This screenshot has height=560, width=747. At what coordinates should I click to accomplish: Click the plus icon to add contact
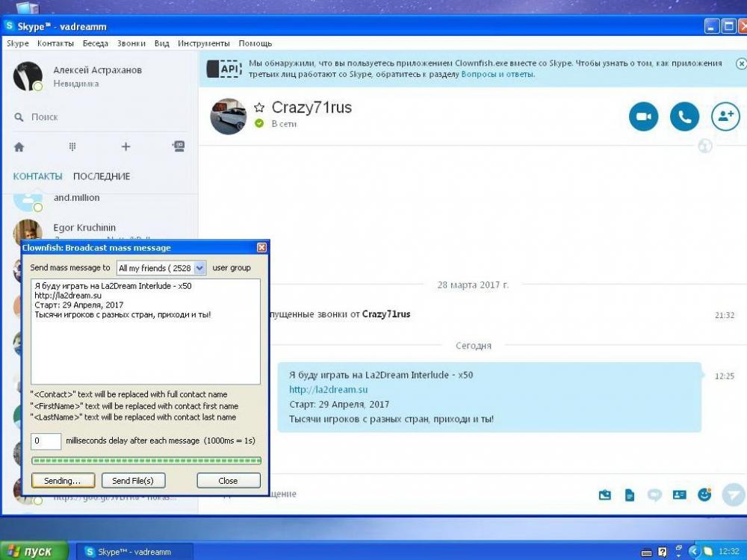125,147
